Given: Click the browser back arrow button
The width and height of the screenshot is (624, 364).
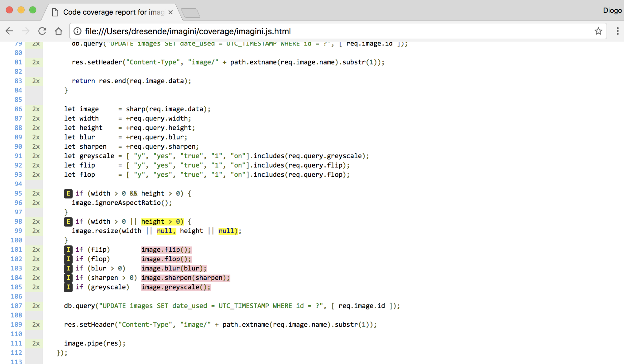Looking at the screenshot, I should click(x=9, y=31).
